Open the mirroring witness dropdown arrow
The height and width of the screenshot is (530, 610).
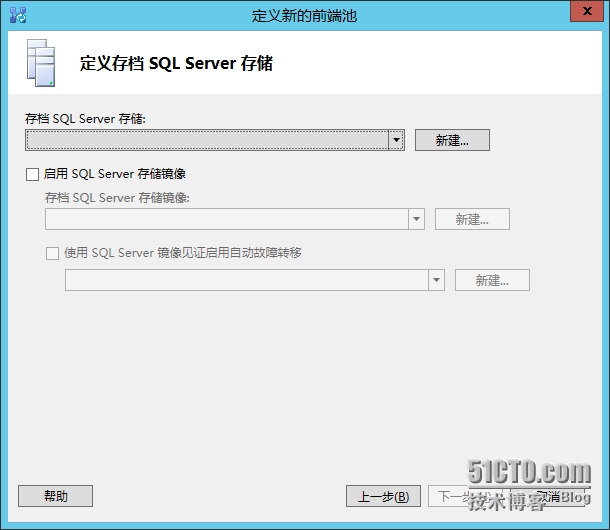[x=436, y=280]
